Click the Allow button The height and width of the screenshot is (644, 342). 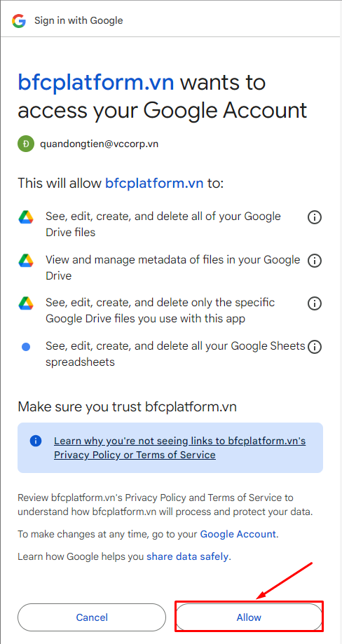pos(249,617)
